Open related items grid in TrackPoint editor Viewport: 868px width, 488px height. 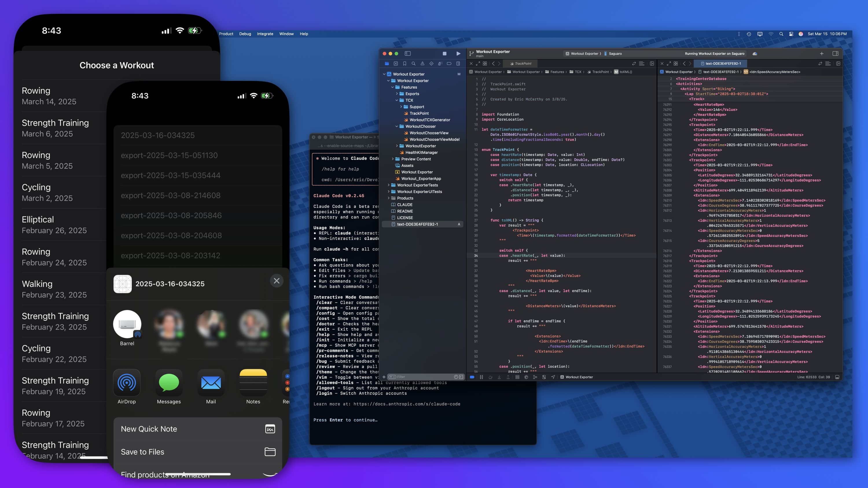485,64
